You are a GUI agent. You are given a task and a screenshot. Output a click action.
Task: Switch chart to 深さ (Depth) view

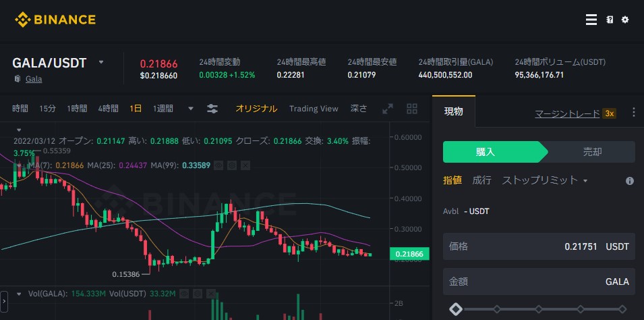pos(359,109)
